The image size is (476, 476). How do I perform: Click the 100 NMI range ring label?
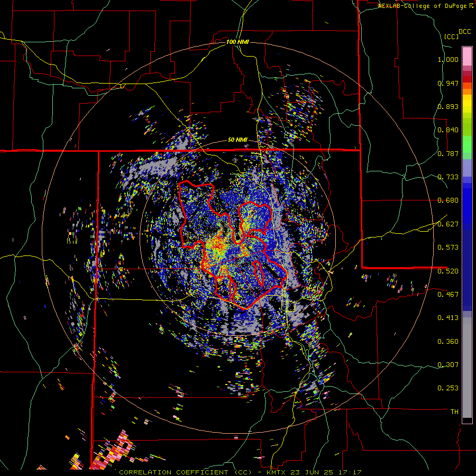pyautogui.click(x=237, y=42)
